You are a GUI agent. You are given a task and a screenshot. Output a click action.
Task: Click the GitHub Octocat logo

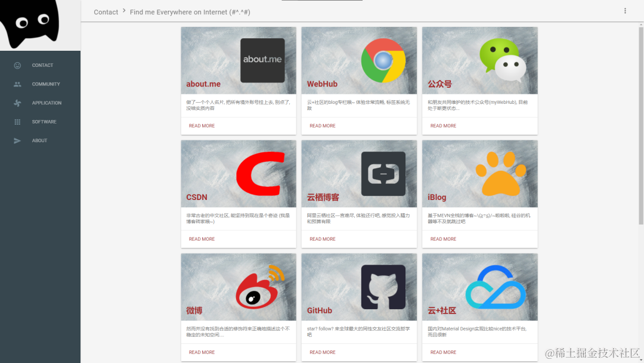click(383, 287)
